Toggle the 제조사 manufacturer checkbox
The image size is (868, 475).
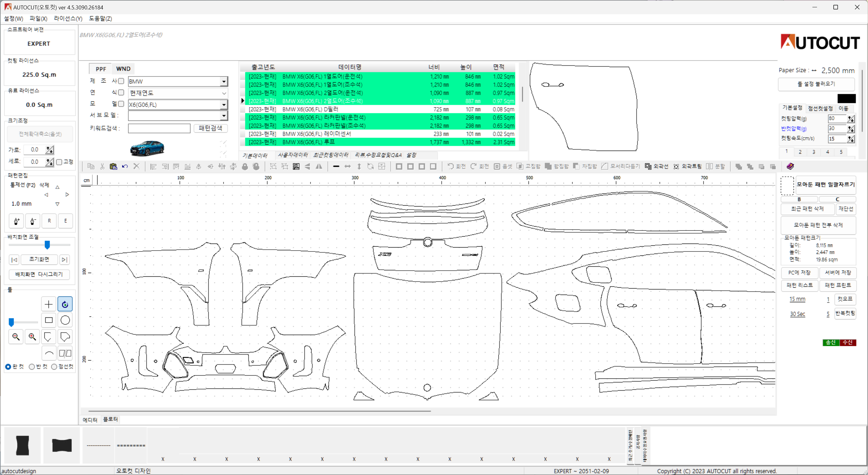[121, 81]
